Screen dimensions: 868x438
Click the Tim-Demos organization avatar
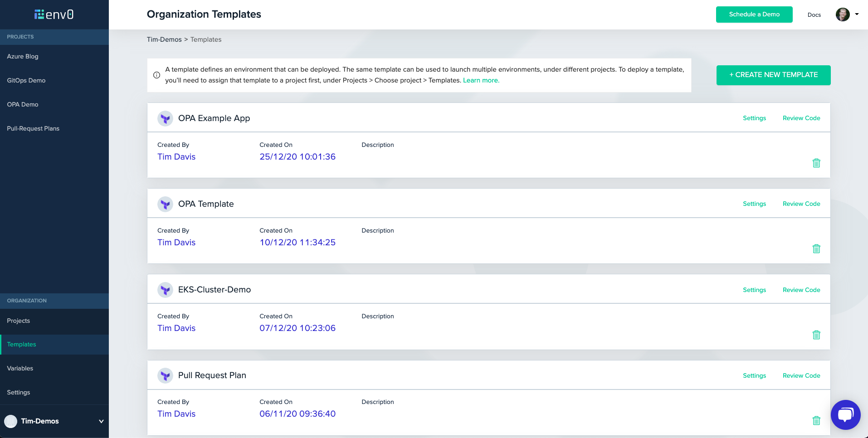tap(10, 421)
